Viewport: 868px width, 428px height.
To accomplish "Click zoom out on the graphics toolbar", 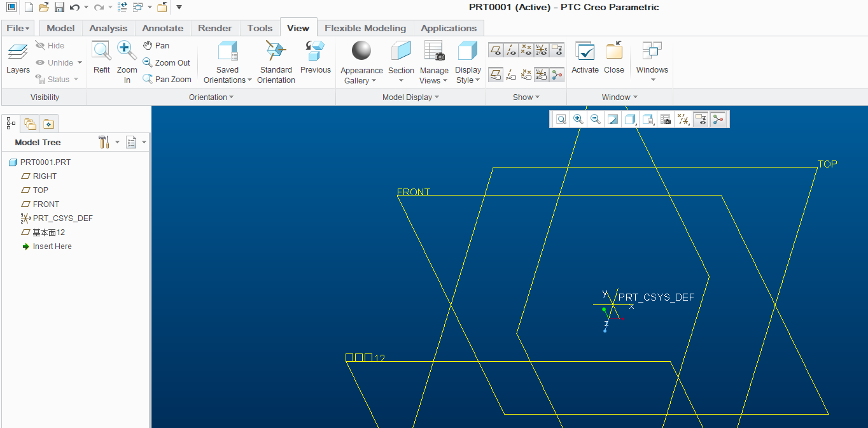I will point(596,119).
